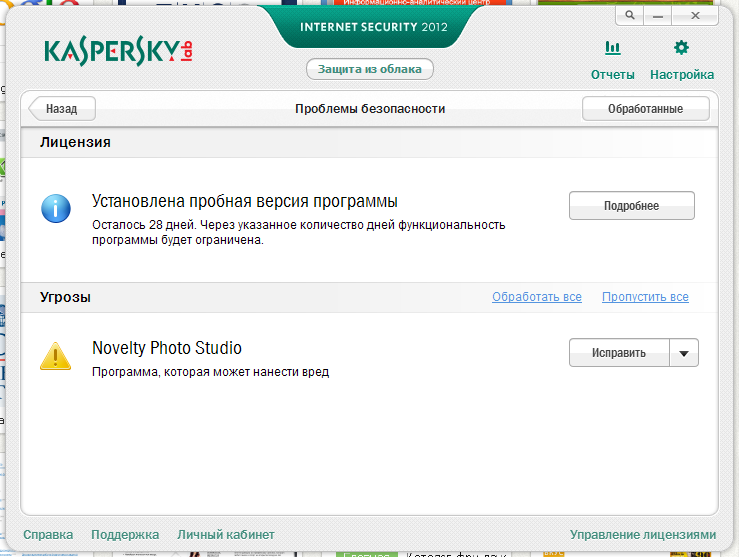Click the Kaspersky lab logo
Image resolution: width=739 pixels, height=557 pixels.
[118, 52]
